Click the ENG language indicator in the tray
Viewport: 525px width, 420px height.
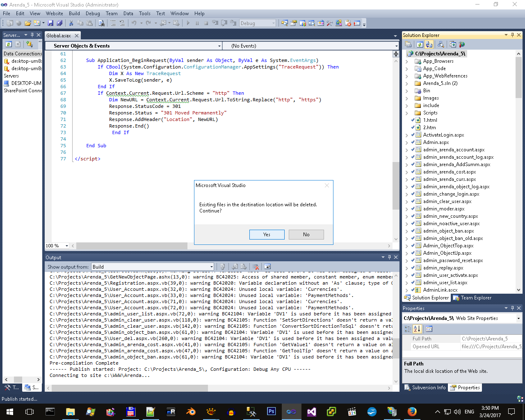point(469,411)
